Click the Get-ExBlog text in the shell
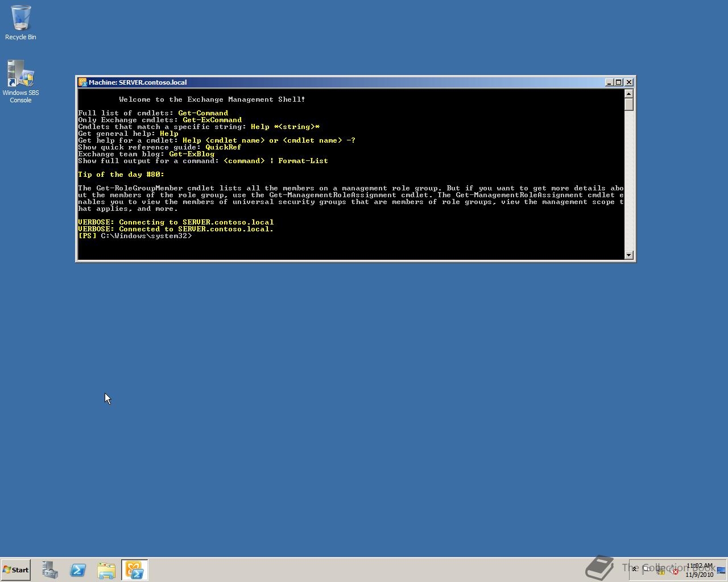This screenshot has height=582, width=728. coord(192,154)
